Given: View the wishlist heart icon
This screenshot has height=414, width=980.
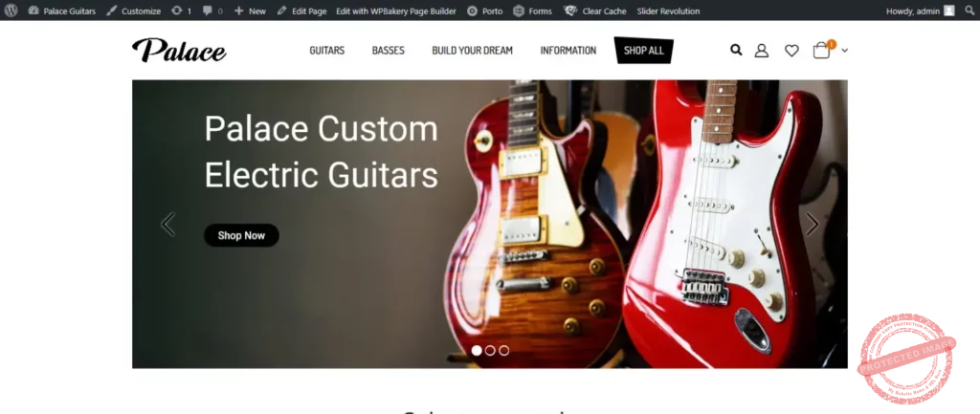Looking at the screenshot, I should [x=791, y=51].
